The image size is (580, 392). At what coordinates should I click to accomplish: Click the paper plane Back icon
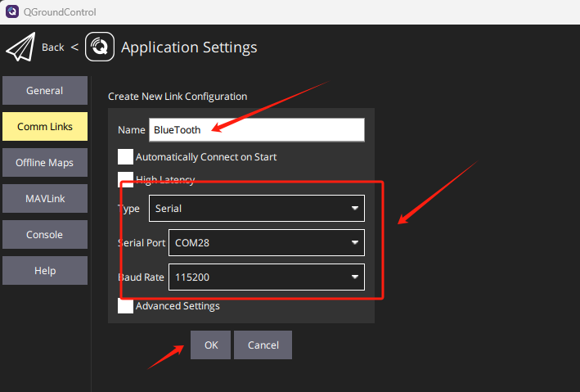[20, 47]
